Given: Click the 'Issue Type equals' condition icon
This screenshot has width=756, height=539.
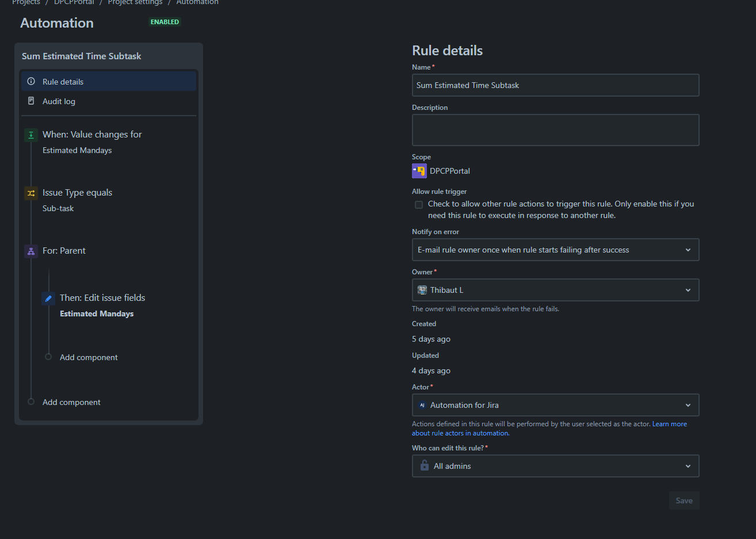Looking at the screenshot, I should coord(30,193).
